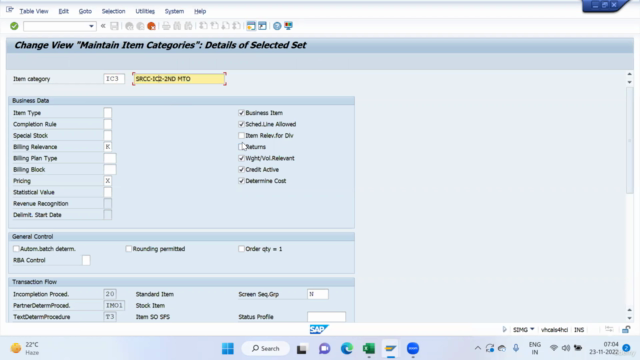
Task: Click the Billing Block field
Action: (x=110, y=169)
